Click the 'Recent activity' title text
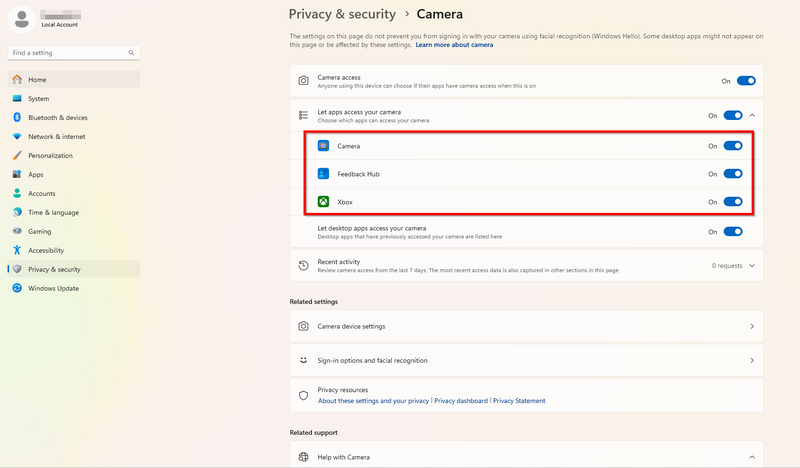This screenshot has width=800, height=468. (339, 261)
